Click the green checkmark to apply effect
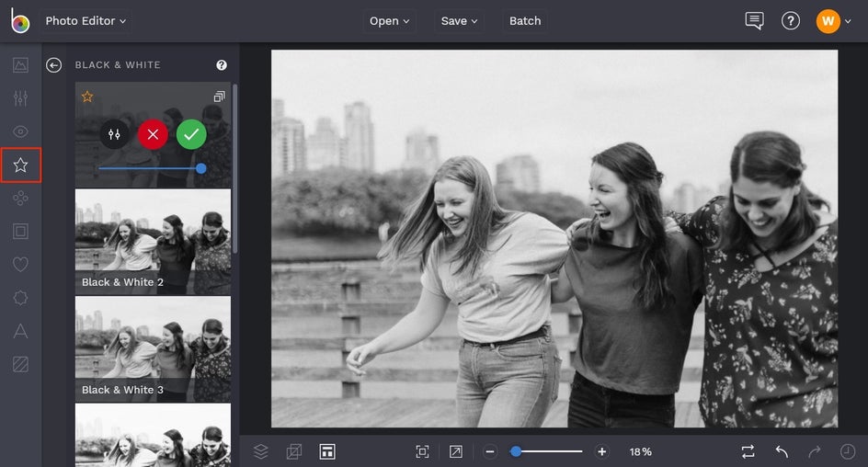This screenshot has height=467, width=868. [191, 134]
